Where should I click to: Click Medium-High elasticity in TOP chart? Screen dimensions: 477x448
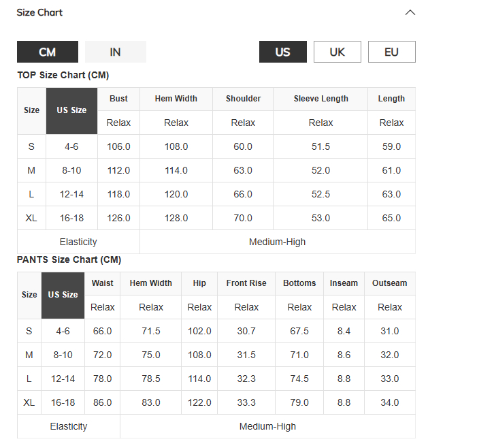[x=277, y=242]
